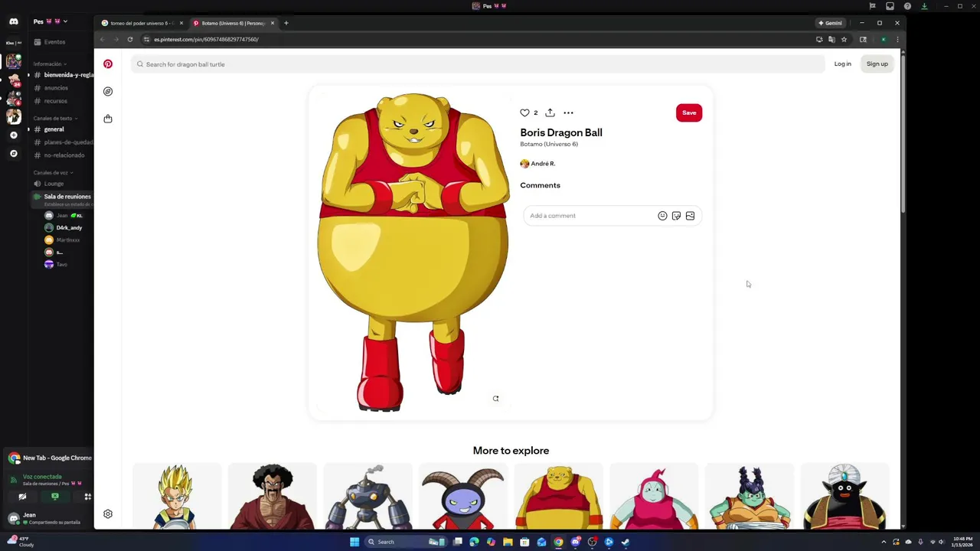This screenshot has width=980, height=551.
Task: Open the weather widget showing Cloudy
Action: coord(21,541)
